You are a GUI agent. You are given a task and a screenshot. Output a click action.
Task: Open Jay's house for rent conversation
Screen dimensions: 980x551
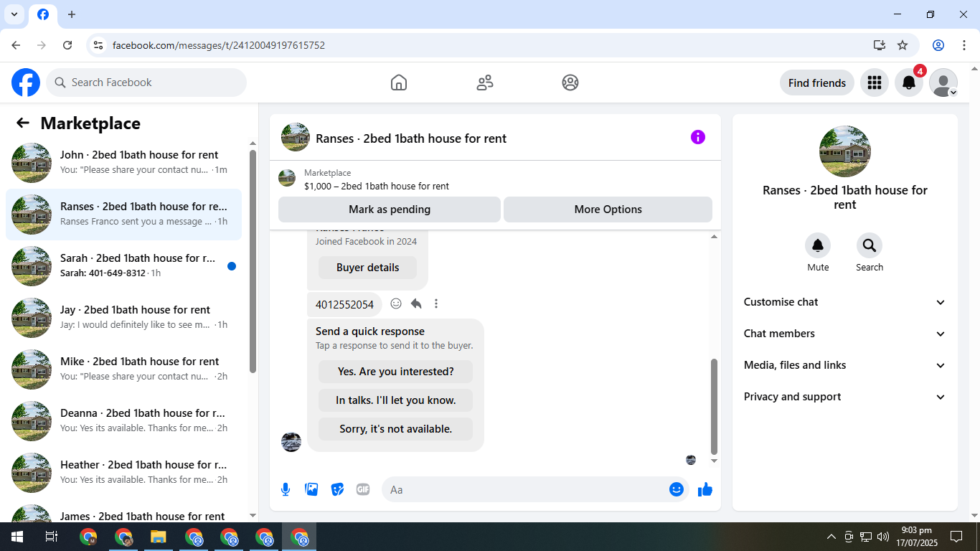pos(123,318)
